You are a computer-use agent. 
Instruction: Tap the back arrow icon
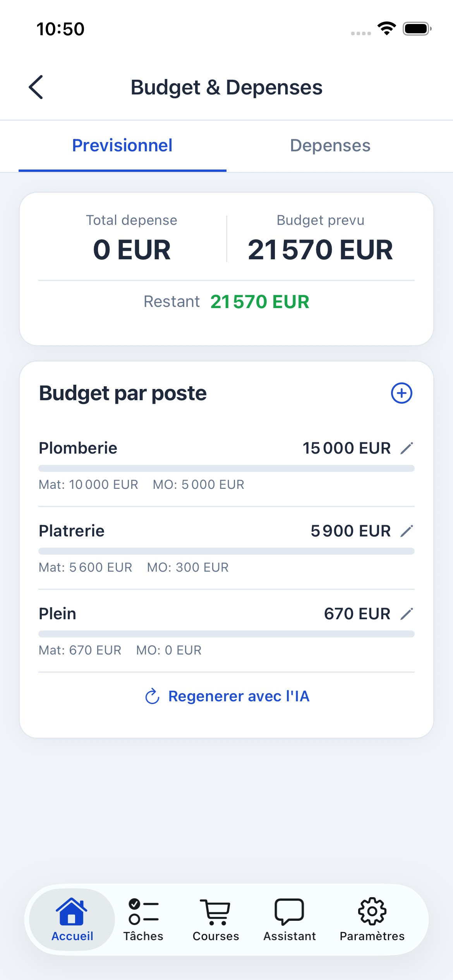click(x=36, y=87)
